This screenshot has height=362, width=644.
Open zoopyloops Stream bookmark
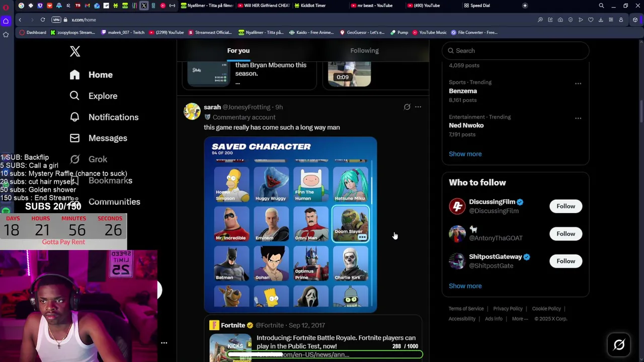(x=73, y=32)
